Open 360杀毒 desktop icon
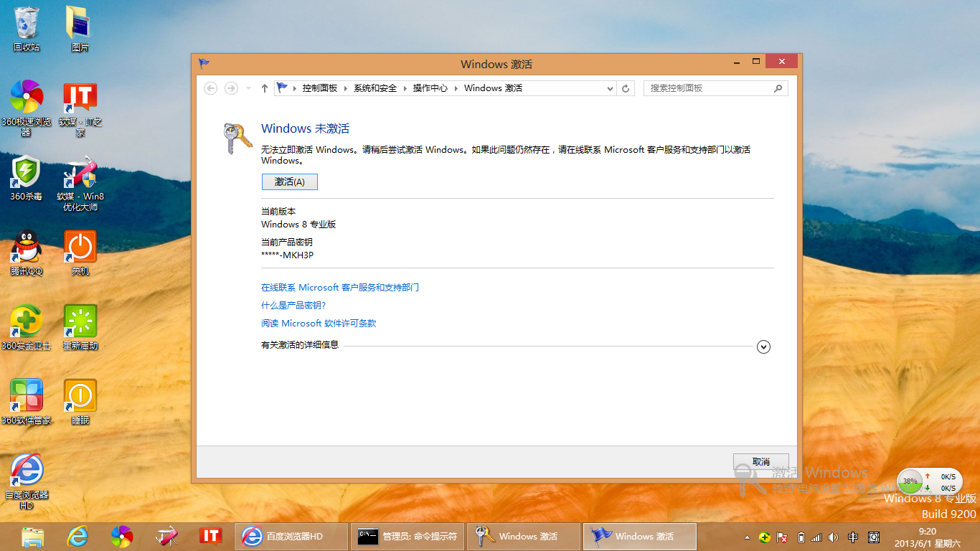 tap(27, 178)
